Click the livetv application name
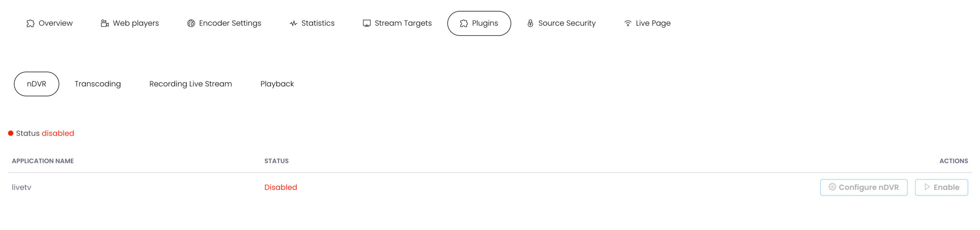 [21, 188]
